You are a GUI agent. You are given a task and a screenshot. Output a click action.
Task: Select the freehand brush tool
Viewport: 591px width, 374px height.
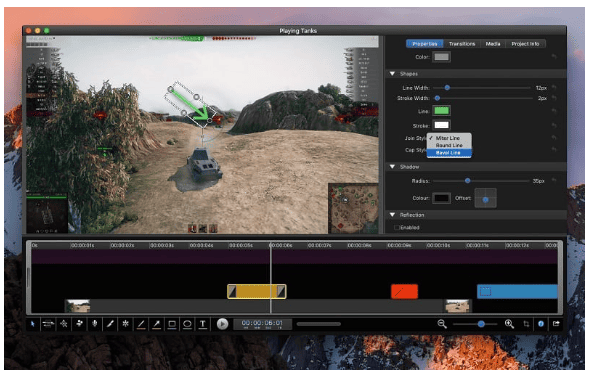[x=110, y=324]
